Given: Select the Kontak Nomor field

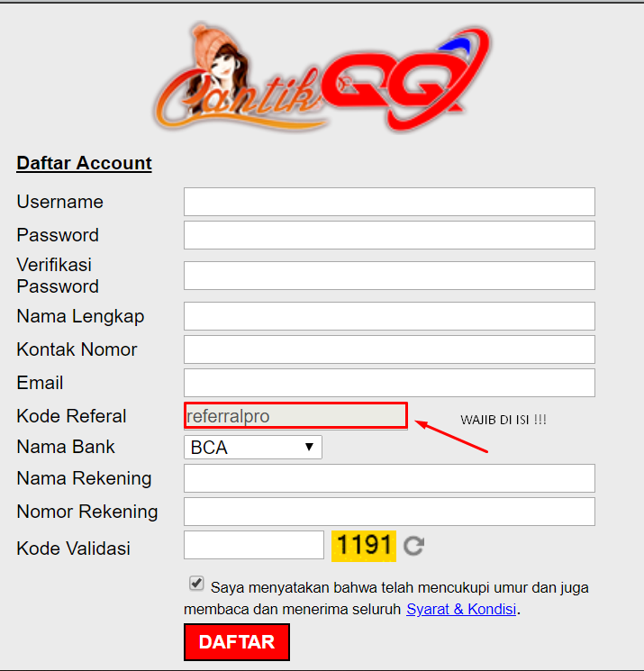Looking at the screenshot, I should (389, 349).
